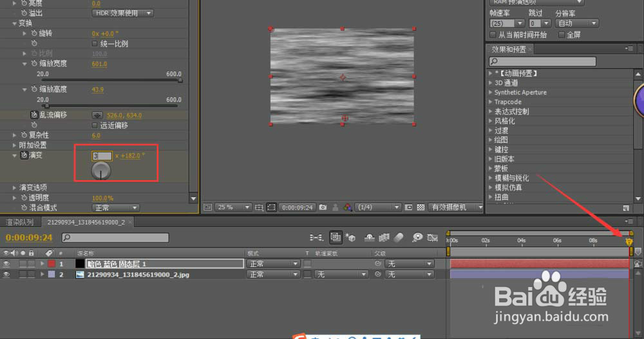This screenshot has width=644, height=339.
Task: Open the (1/4) resolution dropdown
Action: (x=377, y=207)
